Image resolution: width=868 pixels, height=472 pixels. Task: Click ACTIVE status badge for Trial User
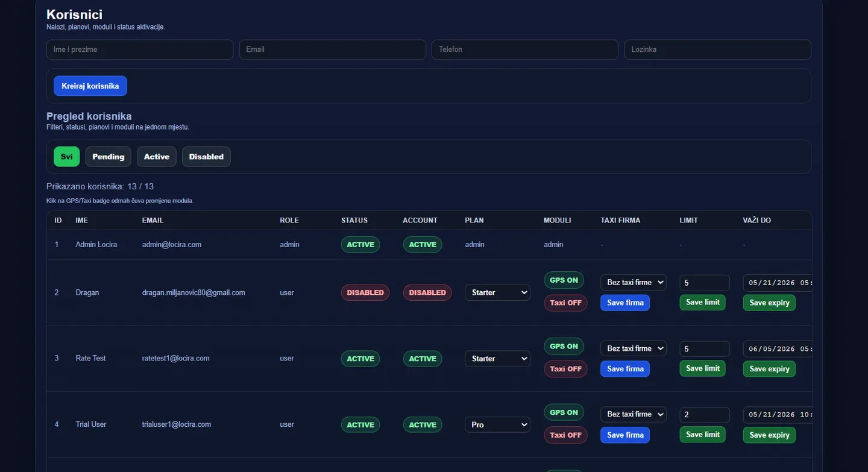coord(360,425)
